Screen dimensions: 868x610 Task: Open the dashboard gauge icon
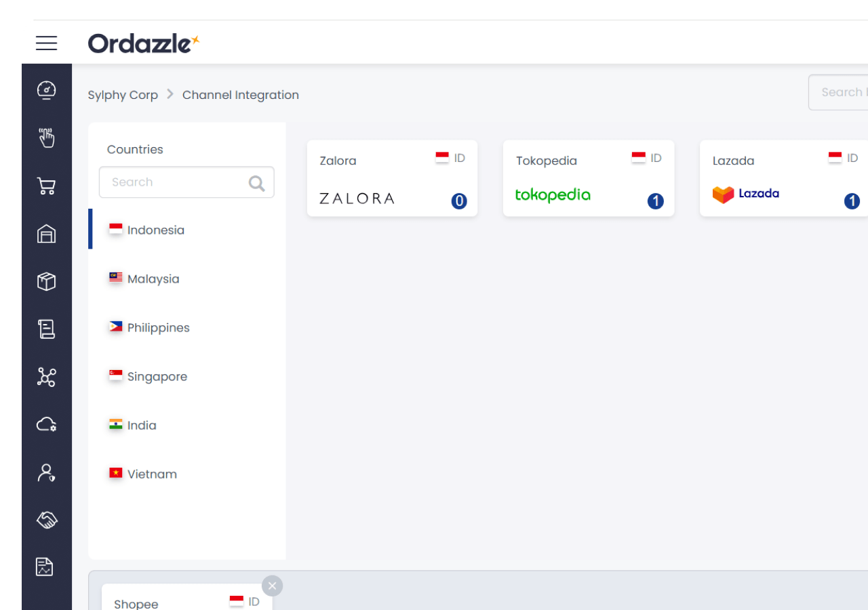46,90
